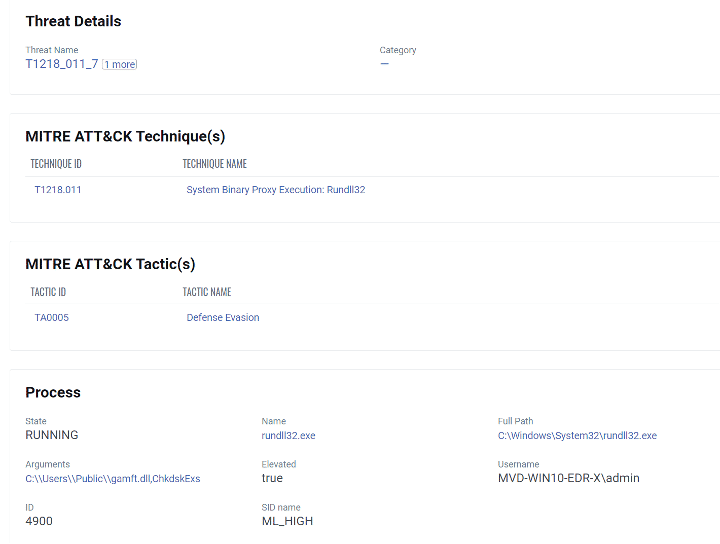Select the MVD-WIN10-EDR-X\admin username text
The width and height of the screenshot is (720, 544).
[568, 478]
